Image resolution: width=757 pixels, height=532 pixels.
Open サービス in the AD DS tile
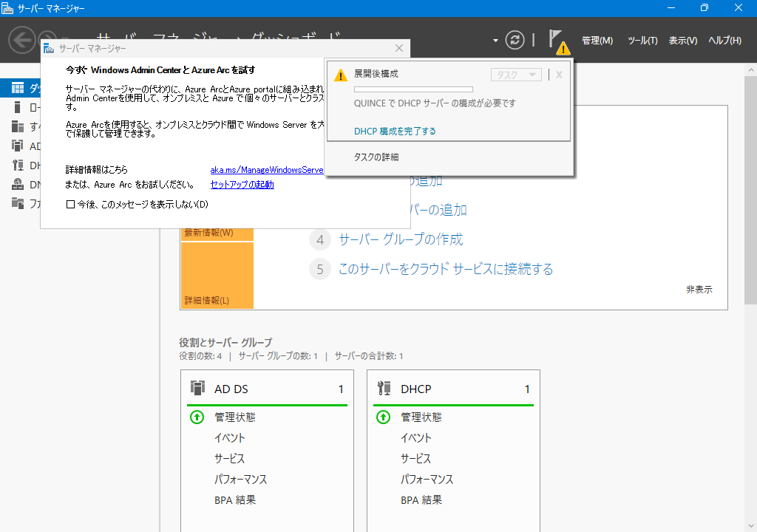(230, 459)
